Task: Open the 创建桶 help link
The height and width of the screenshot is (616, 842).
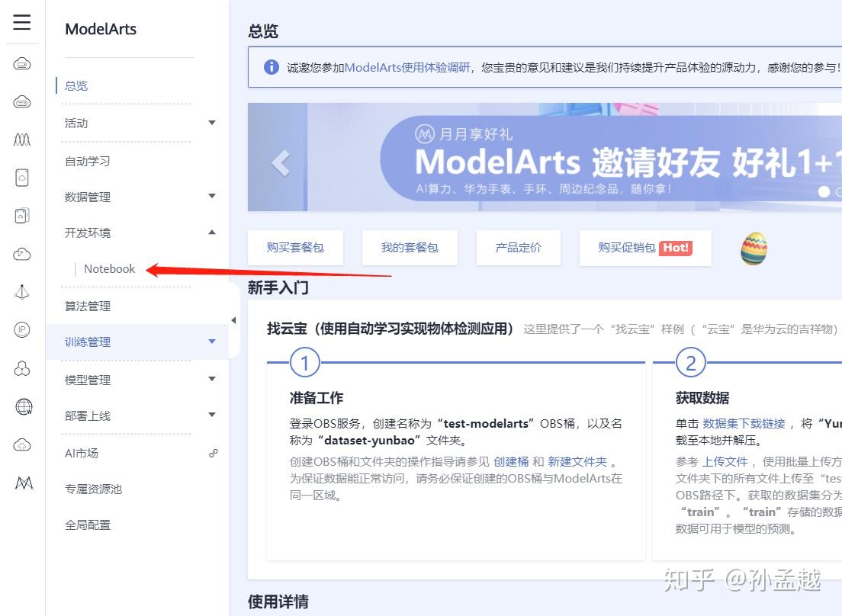Action: [511, 461]
